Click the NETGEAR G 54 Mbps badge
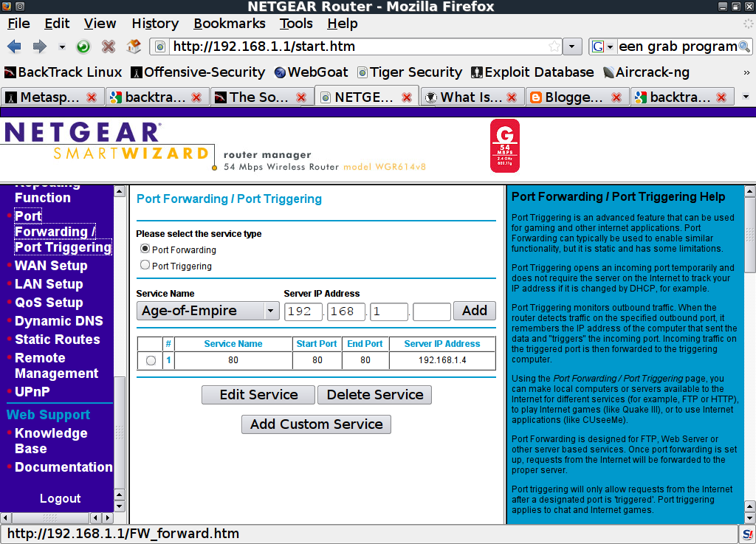Viewport: 756px width, 544px height. [x=505, y=146]
